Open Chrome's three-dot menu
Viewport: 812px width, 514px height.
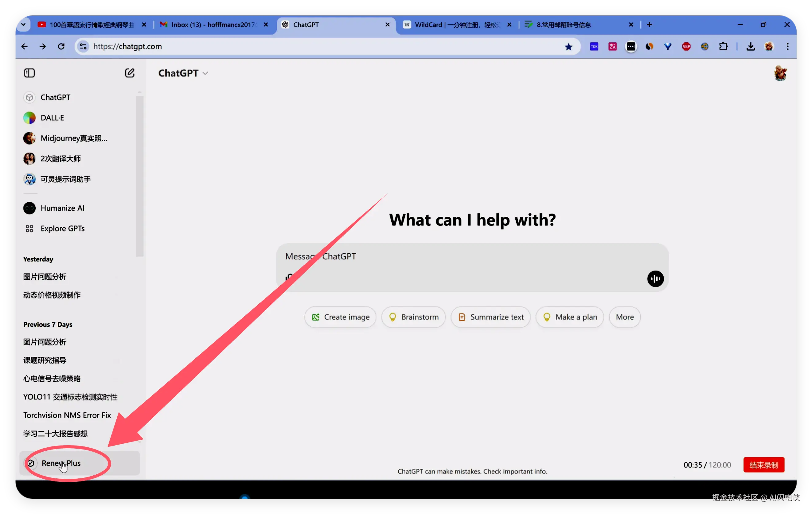click(x=787, y=46)
